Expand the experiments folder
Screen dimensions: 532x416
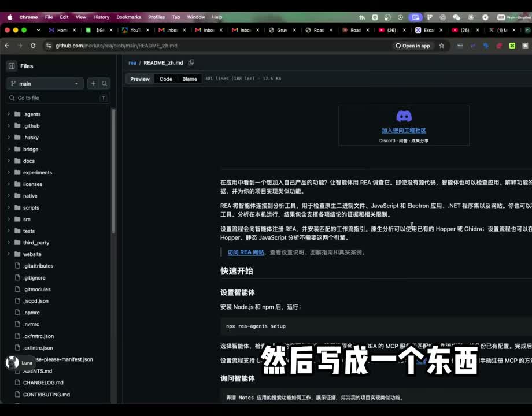(9, 173)
